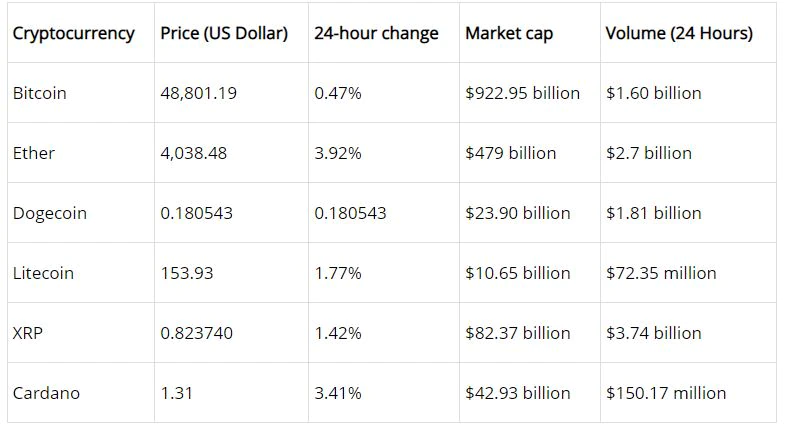Click Cardano's 3.41% change cell
The height and width of the screenshot is (430, 785).
pos(338,393)
